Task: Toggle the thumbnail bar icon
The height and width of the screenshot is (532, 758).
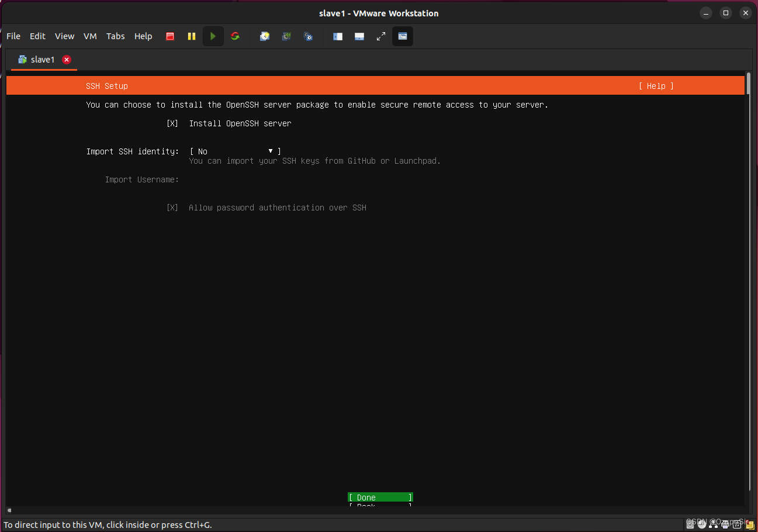Action: pos(359,36)
